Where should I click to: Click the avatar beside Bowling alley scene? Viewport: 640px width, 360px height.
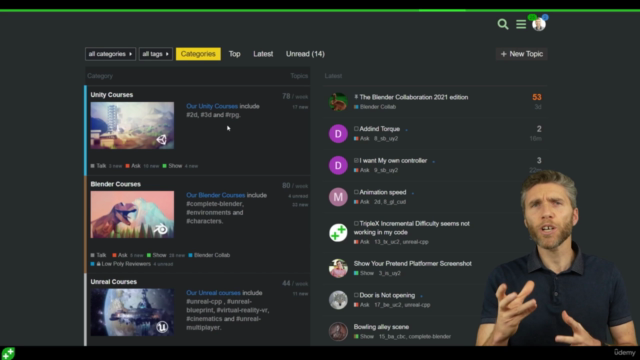338,331
